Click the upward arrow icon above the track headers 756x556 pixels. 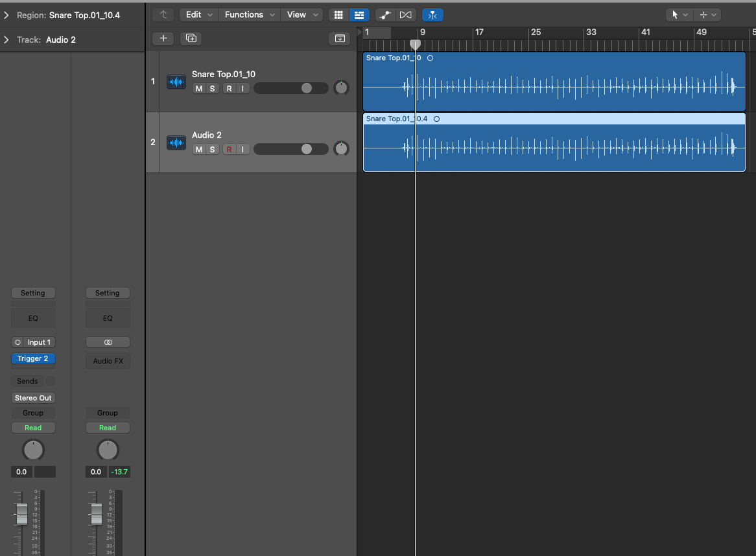point(163,14)
